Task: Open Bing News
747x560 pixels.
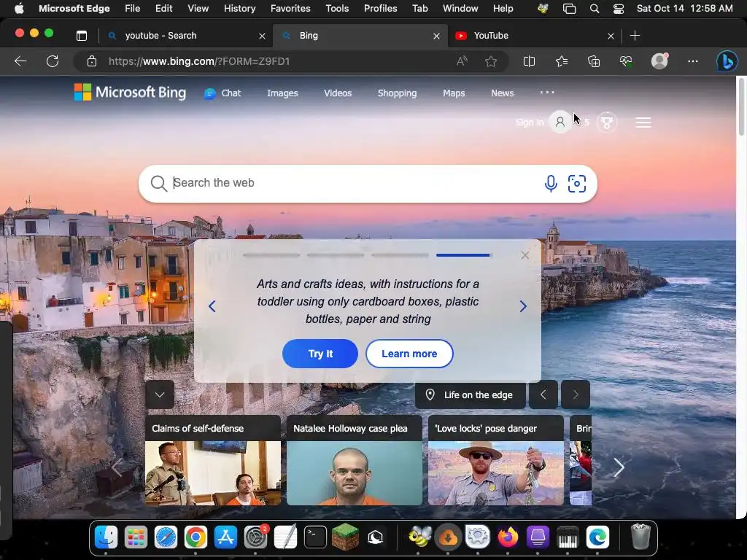Action: [x=502, y=93]
